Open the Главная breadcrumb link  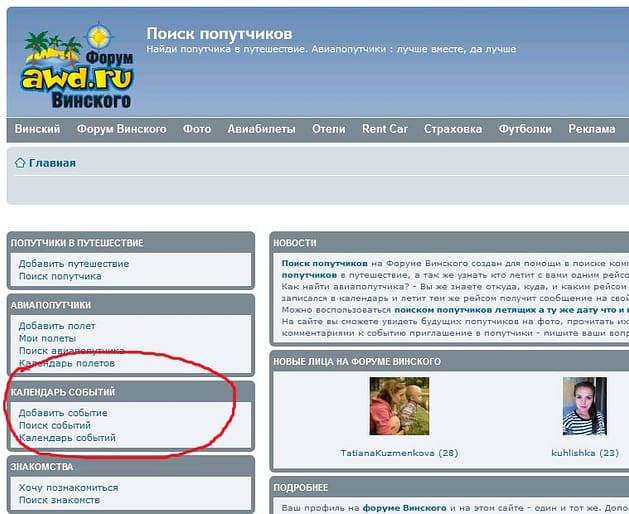(x=52, y=163)
